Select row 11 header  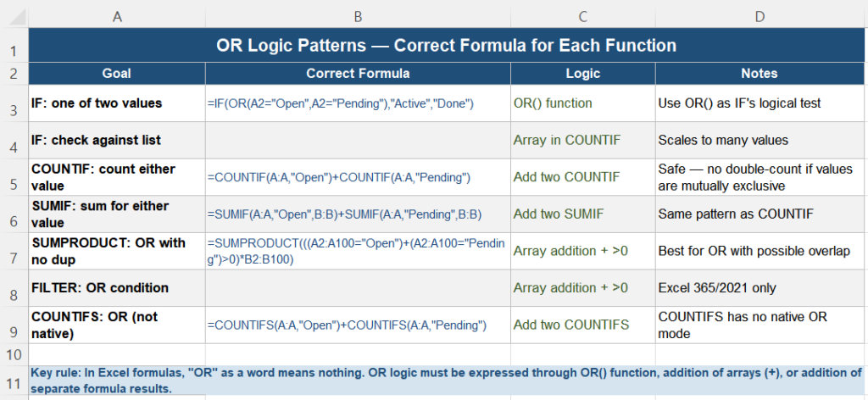point(14,381)
